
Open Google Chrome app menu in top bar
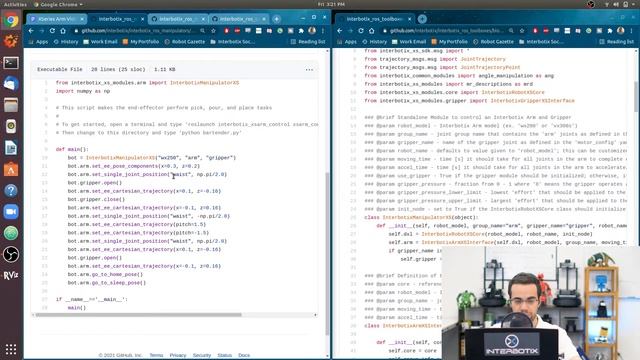coord(58,4)
